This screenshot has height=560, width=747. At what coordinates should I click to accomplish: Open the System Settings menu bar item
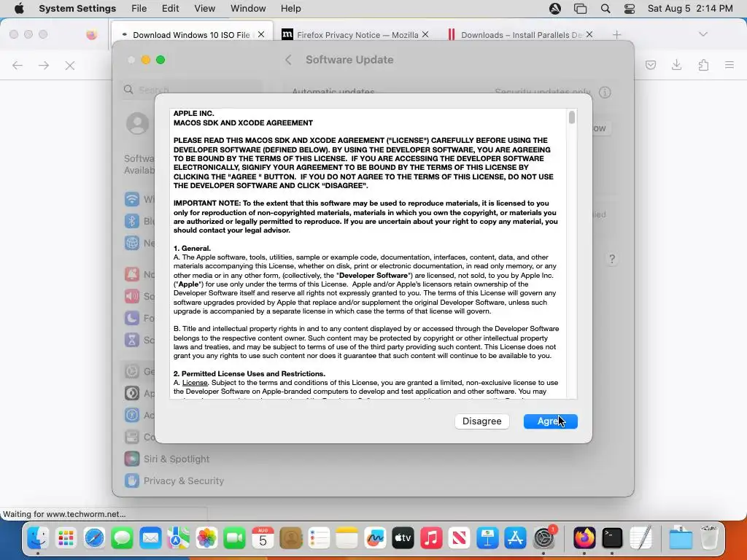(x=77, y=9)
